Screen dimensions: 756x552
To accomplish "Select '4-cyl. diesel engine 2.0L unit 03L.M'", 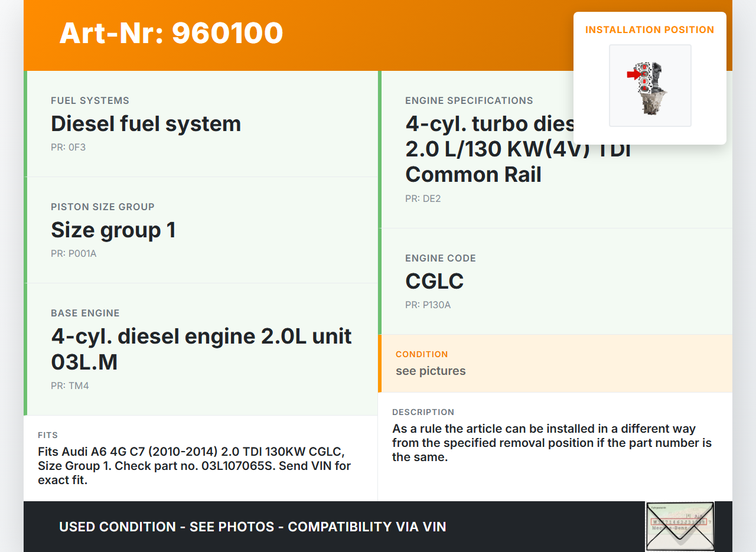I will [x=201, y=348].
